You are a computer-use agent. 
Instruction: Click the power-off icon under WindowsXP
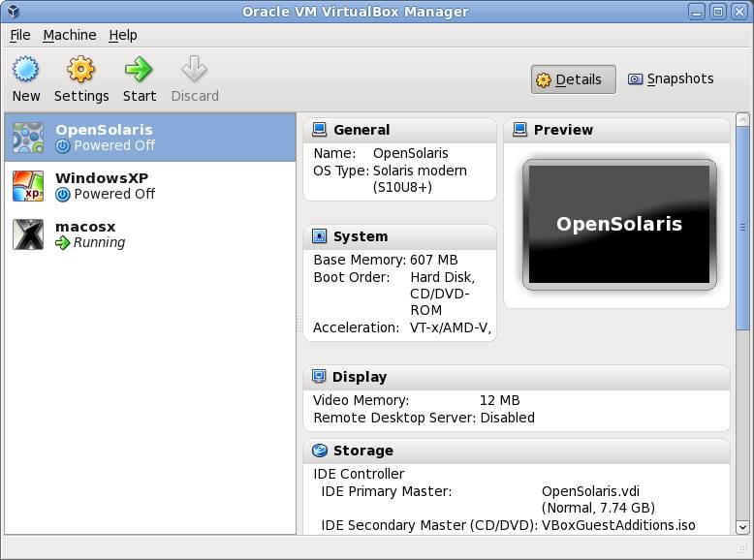(x=63, y=194)
